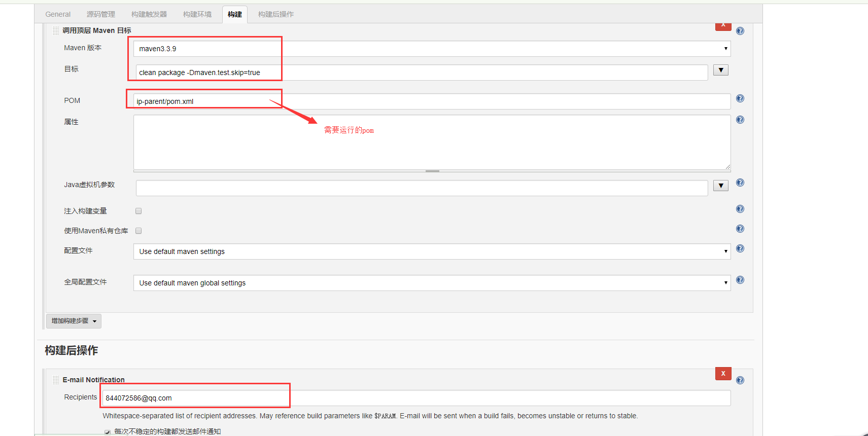Open help icon for 全局配置文件
The height and width of the screenshot is (436, 868).
click(740, 280)
